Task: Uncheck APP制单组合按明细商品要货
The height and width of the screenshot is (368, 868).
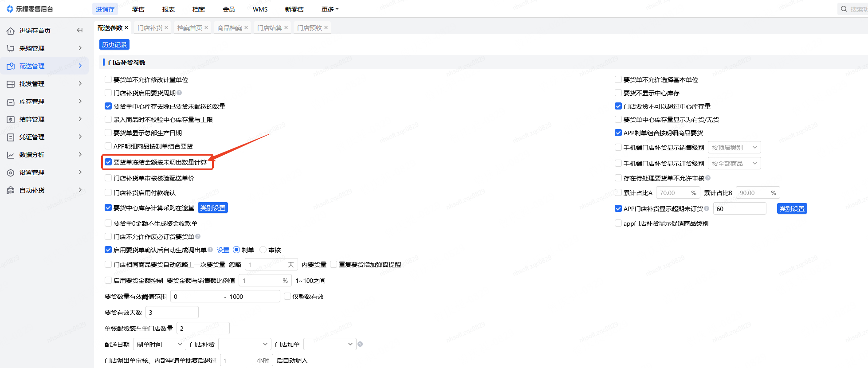Action: point(618,133)
